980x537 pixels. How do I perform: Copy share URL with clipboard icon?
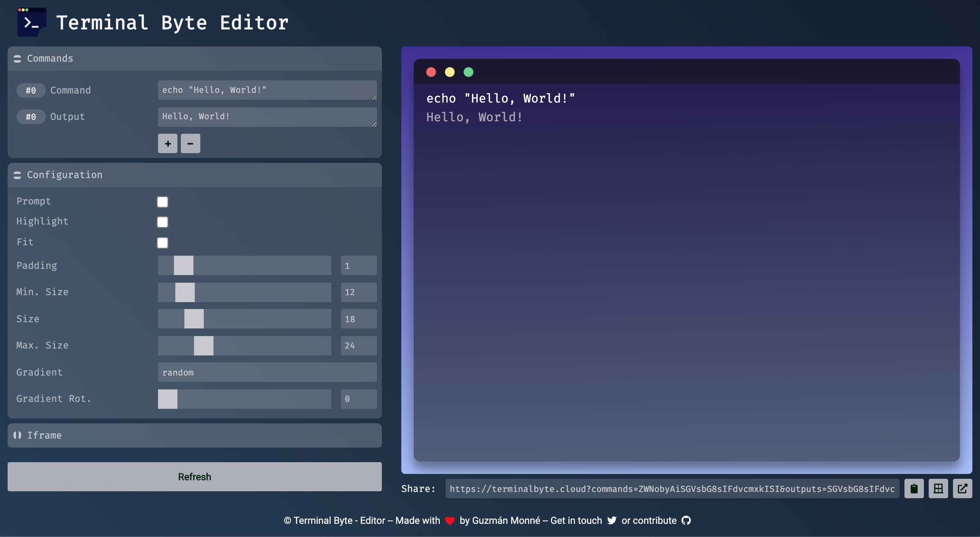click(x=914, y=489)
